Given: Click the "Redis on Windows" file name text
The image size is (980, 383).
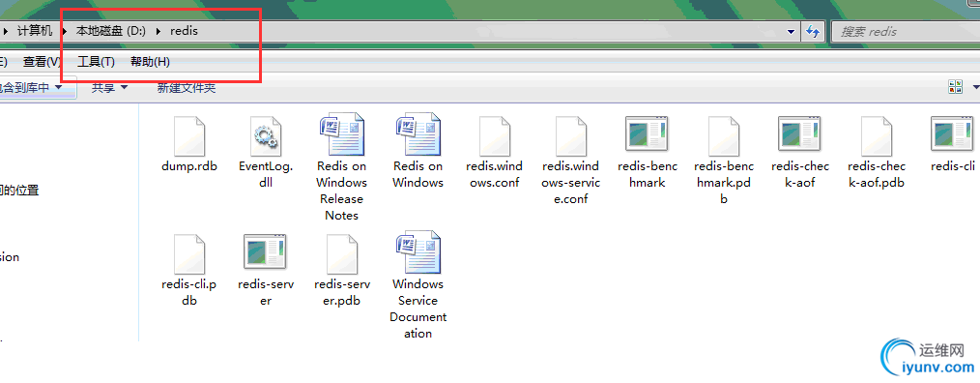Looking at the screenshot, I should [x=418, y=175].
